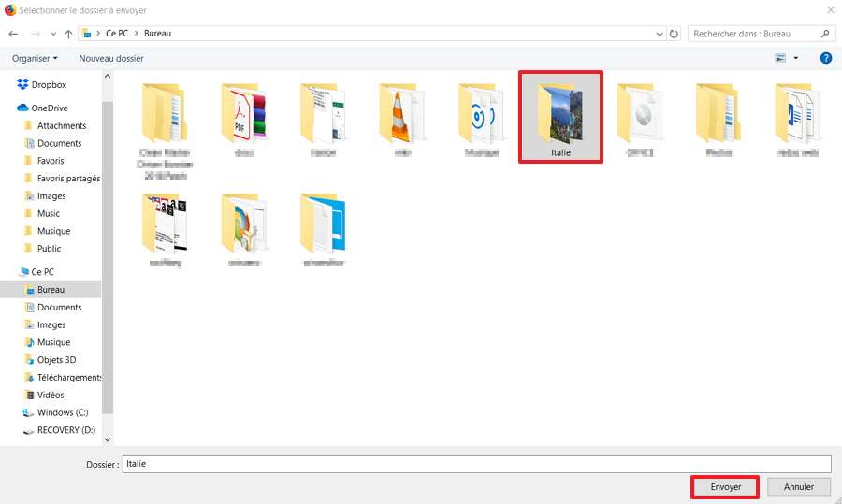
Task: Open Téléchargements in the navigation pane
Action: coord(69,377)
